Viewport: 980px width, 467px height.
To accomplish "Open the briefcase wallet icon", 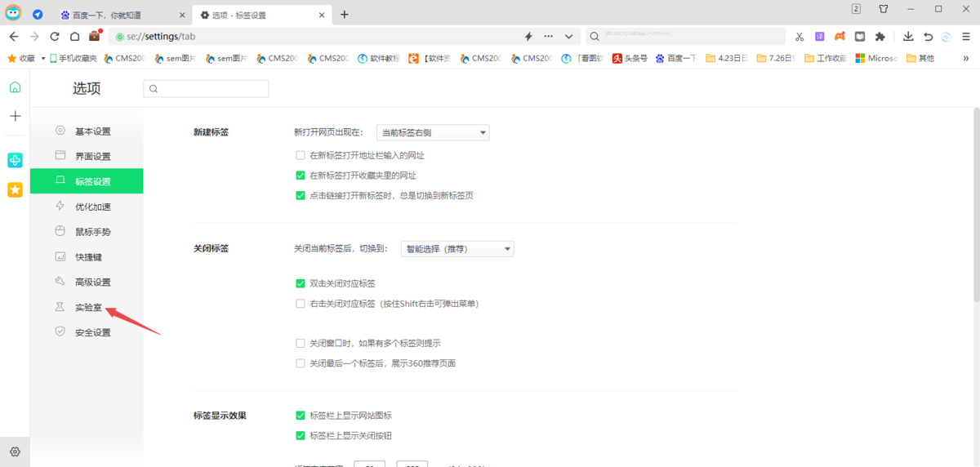I will (x=95, y=36).
